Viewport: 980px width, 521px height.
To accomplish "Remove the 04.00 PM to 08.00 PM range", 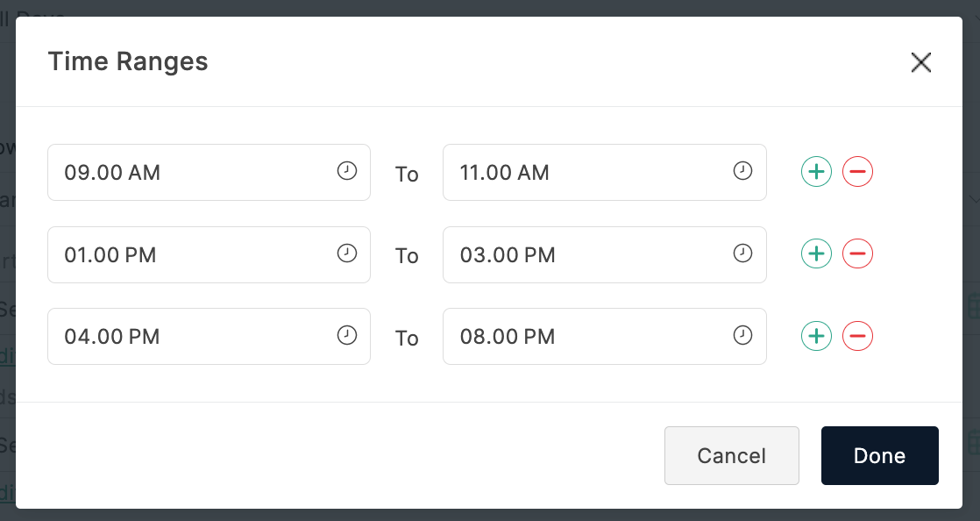I will 857,336.
